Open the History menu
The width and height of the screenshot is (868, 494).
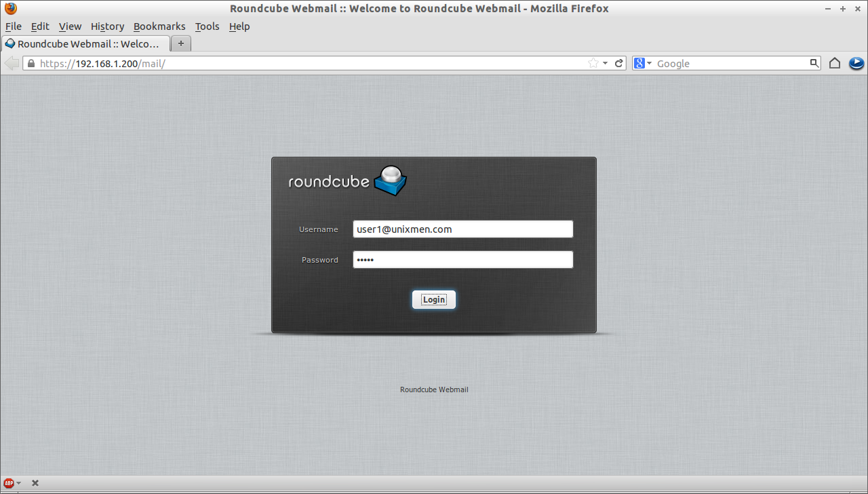point(107,26)
